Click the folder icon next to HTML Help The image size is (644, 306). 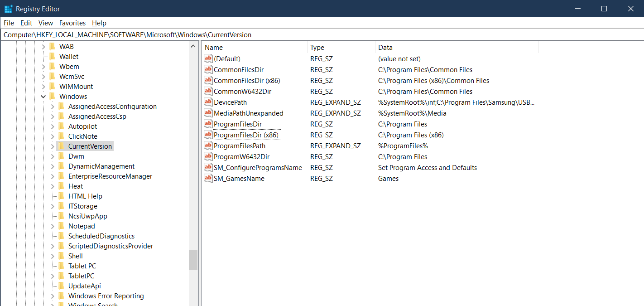61,196
